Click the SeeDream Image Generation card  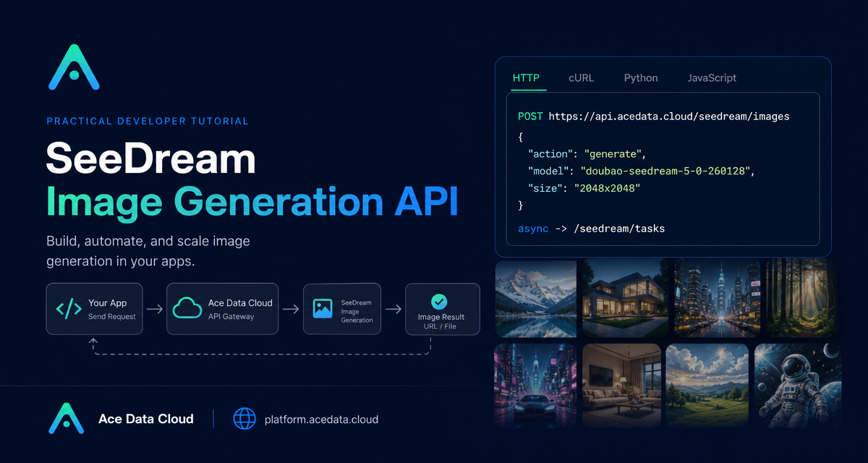pos(342,309)
